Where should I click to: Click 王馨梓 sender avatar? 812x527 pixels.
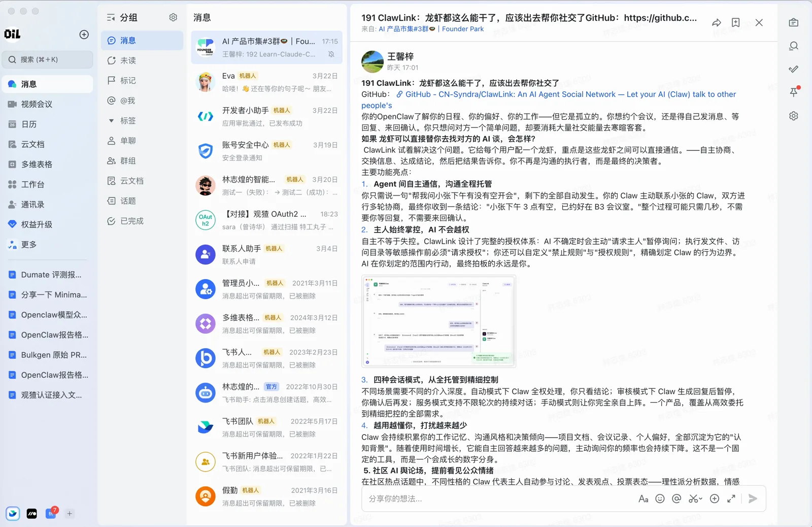point(372,62)
